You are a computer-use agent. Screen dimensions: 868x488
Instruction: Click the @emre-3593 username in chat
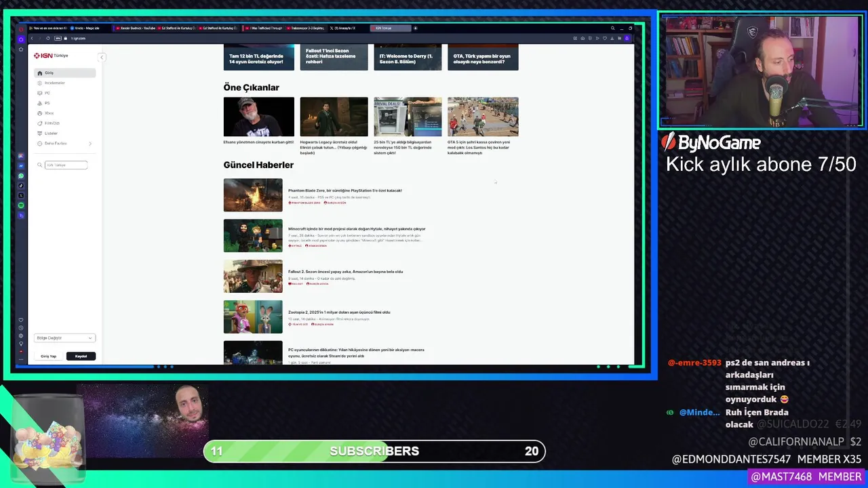(x=694, y=363)
